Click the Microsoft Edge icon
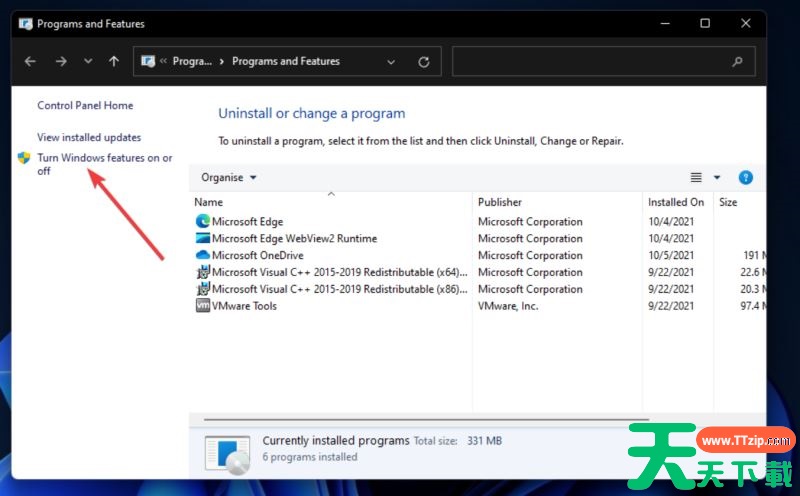The width and height of the screenshot is (800, 496). tap(203, 221)
